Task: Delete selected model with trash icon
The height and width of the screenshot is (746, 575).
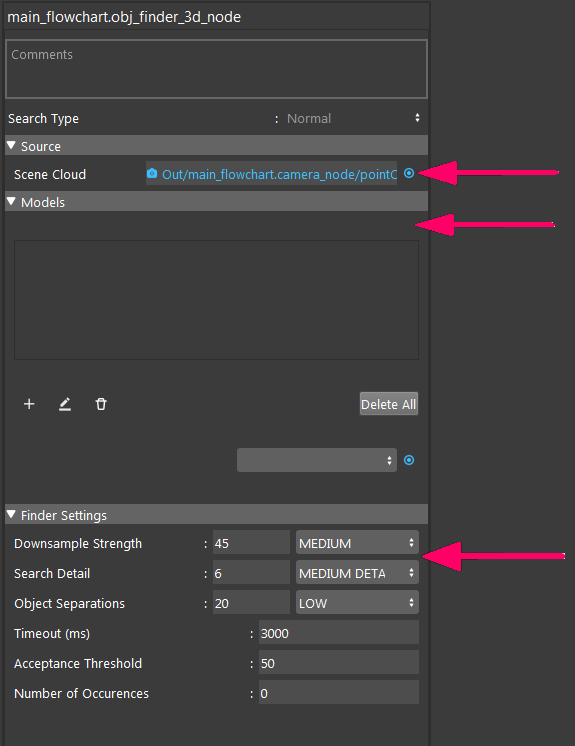Action: (x=101, y=404)
